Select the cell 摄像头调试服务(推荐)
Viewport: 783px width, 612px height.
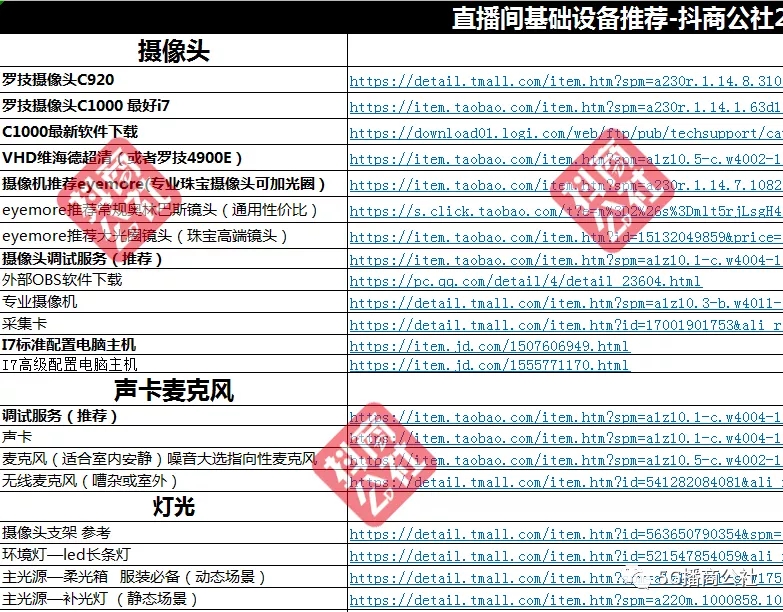(173, 259)
